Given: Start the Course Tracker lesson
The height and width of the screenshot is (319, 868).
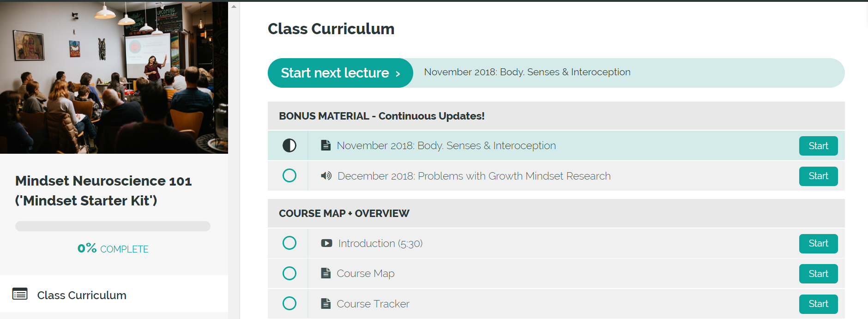Looking at the screenshot, I should coord(818,304).
